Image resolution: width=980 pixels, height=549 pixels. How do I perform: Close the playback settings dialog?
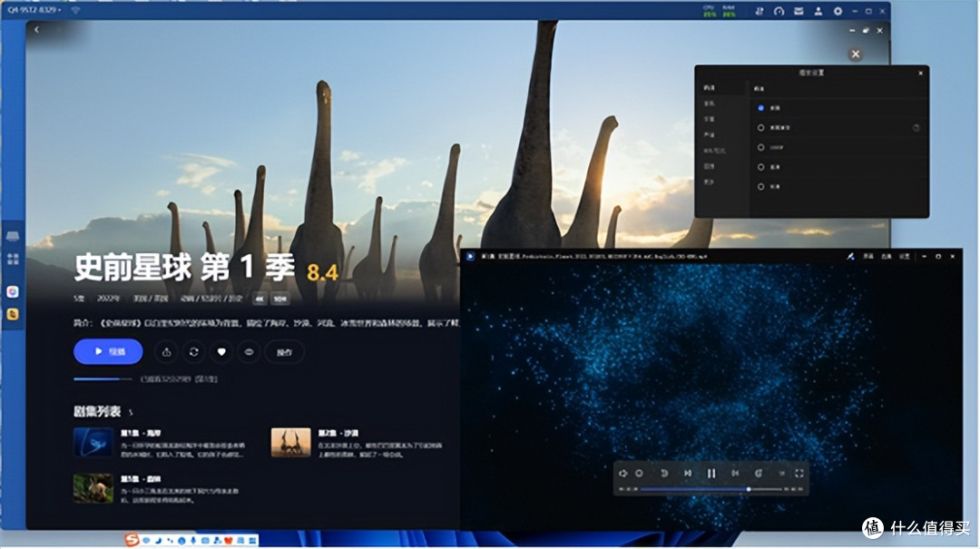921,74
